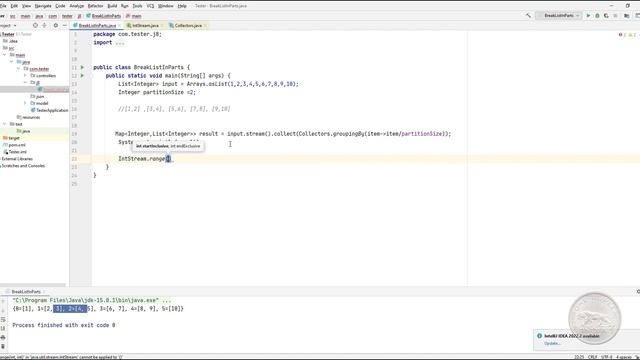Open the Build menu

112,6
